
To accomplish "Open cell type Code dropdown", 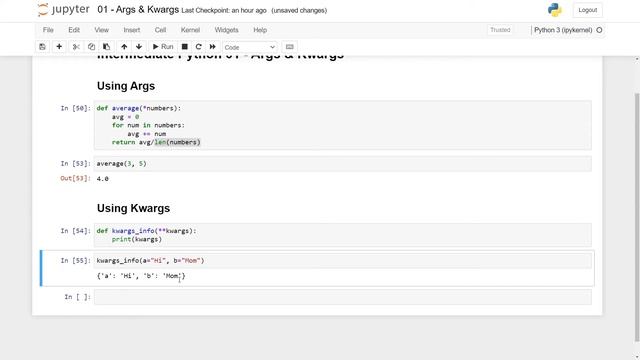I will pyautogui.click(x=250, y=47).
